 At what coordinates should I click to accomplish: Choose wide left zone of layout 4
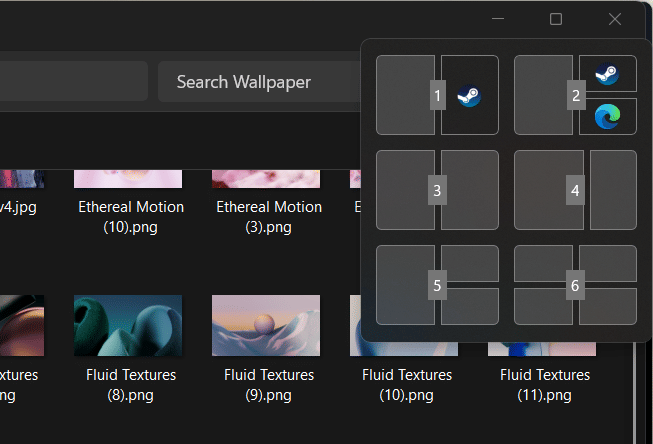pos(549,190)
